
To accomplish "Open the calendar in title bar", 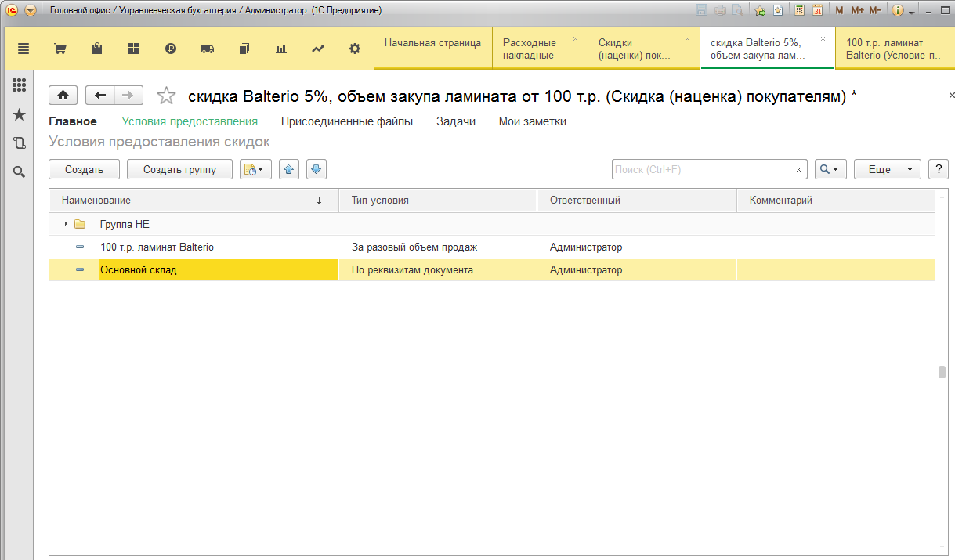I will 818,10.
